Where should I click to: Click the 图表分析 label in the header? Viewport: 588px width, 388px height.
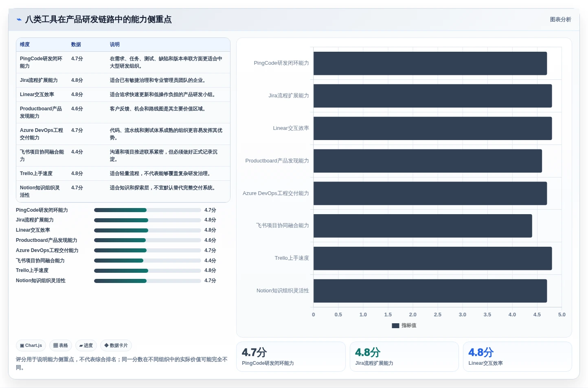point(560,20)
